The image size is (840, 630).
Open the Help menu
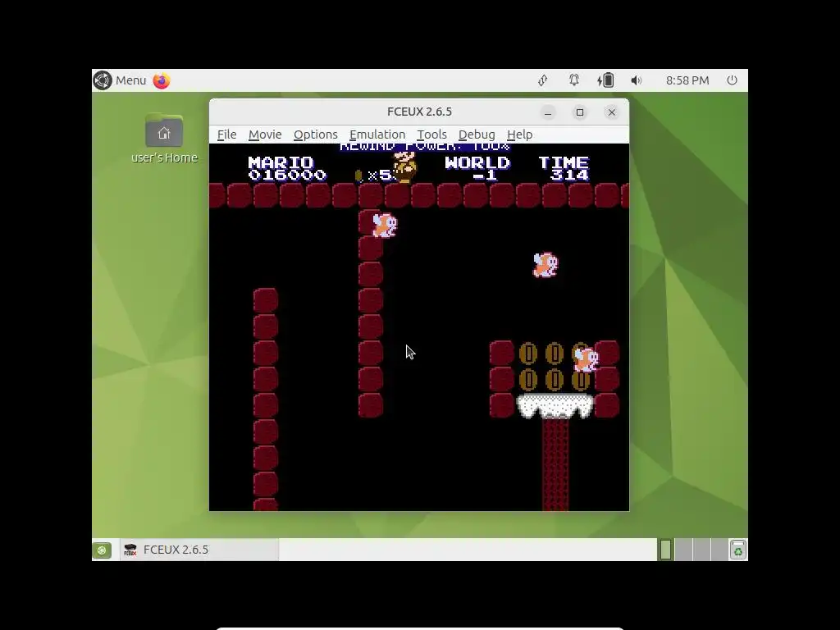pyautogui.click(x=519, y=135)
